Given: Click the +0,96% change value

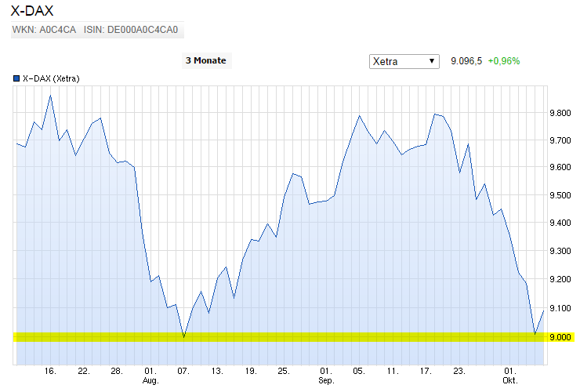Looking at the screenshot, I should tap(504, 61).
